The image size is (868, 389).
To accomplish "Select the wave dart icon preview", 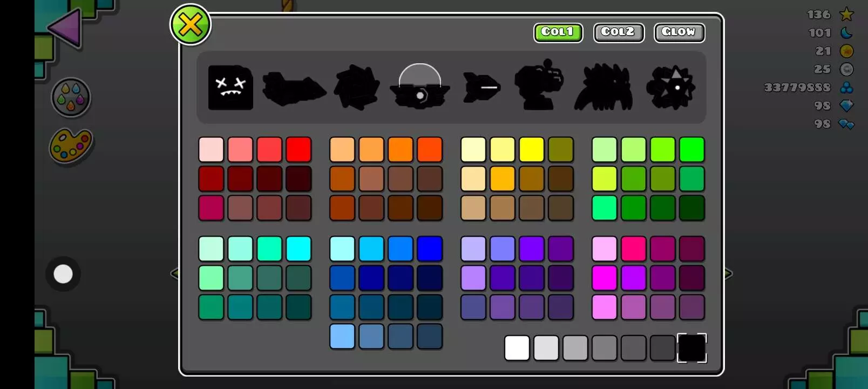I will click(482, 88).
